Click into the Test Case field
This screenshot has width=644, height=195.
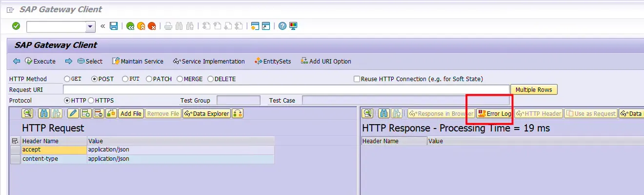406,100
